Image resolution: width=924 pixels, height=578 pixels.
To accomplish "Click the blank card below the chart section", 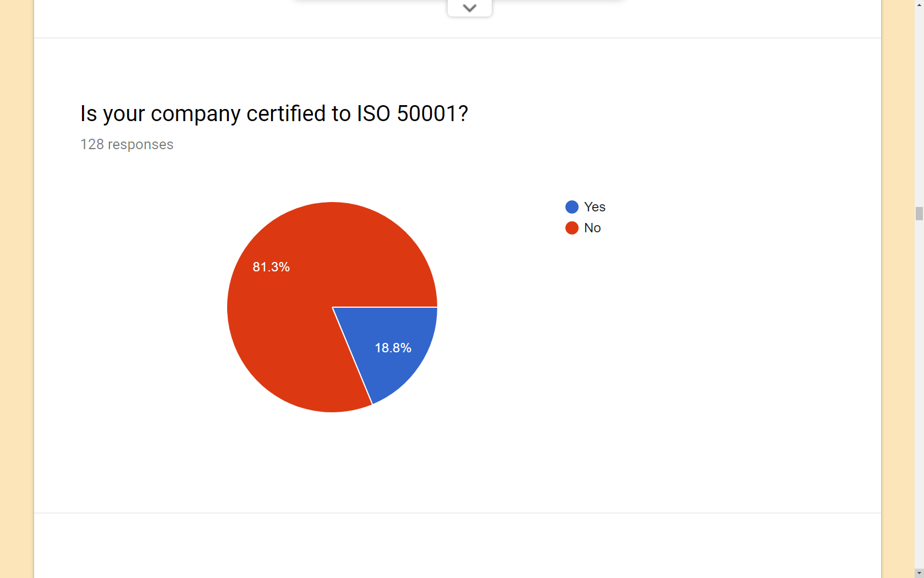I will (x=458, y=545).
